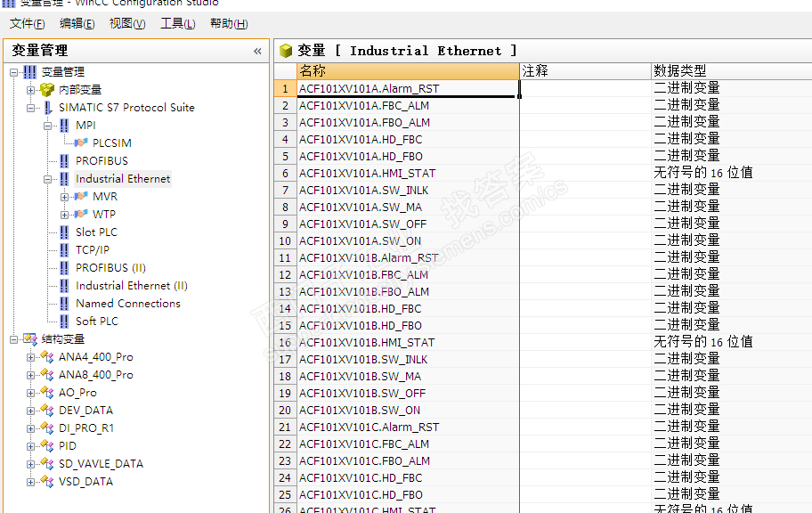
Task: Select cell ACF101XV101A.Alarm_RST
Action: click(408, 88)
